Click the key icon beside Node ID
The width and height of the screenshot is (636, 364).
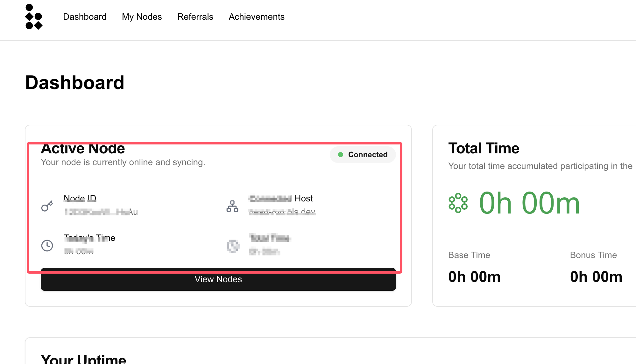47,206
